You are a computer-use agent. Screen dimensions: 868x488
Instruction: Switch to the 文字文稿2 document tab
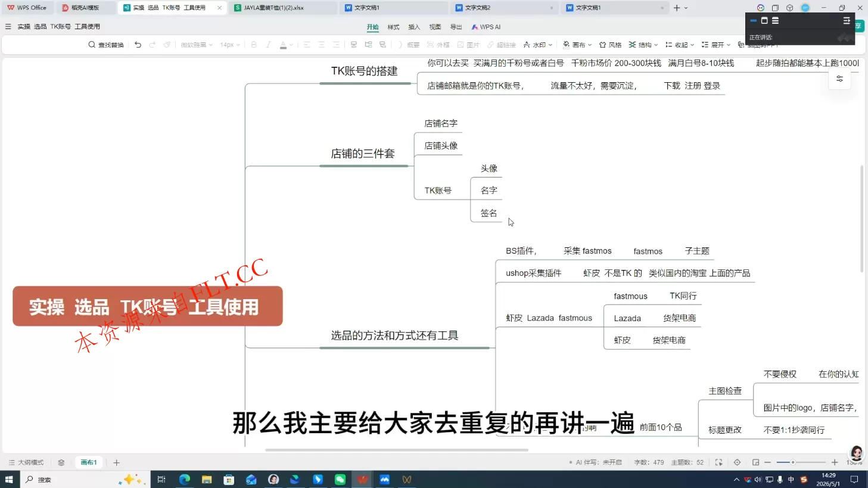click(503, 8)
